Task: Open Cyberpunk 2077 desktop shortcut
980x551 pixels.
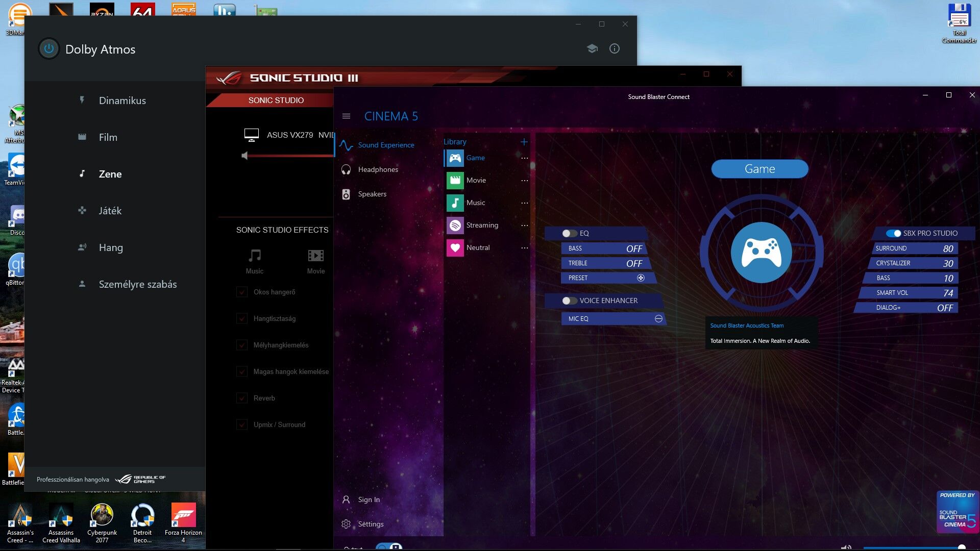Action: pos(102,523)
